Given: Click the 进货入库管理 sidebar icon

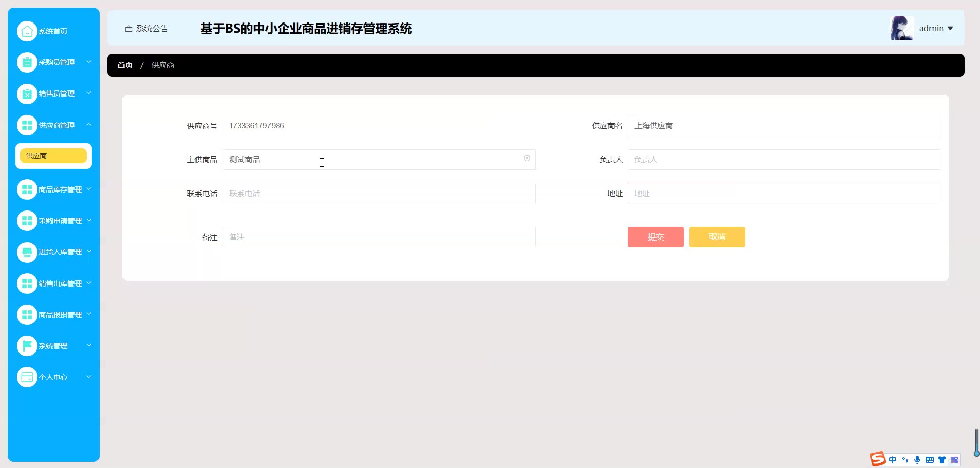Looking at the screenshot, I should click(27, 252).
